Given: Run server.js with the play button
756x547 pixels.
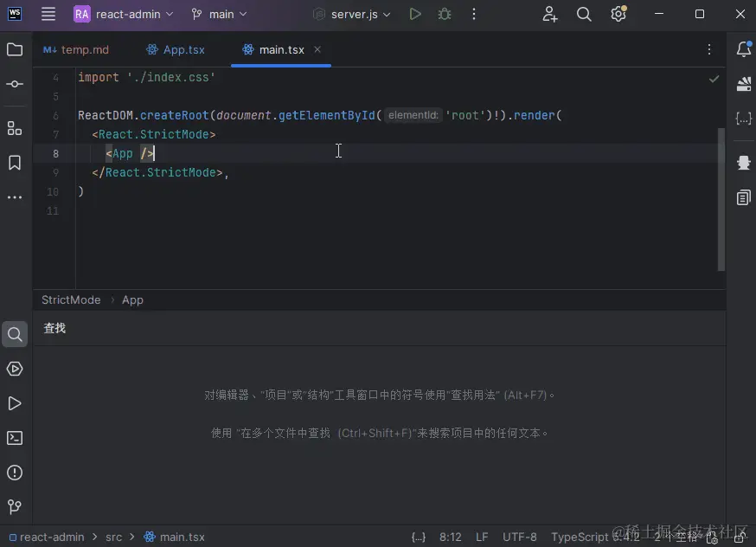Looking at the screenshot, I should pos(415,14).
